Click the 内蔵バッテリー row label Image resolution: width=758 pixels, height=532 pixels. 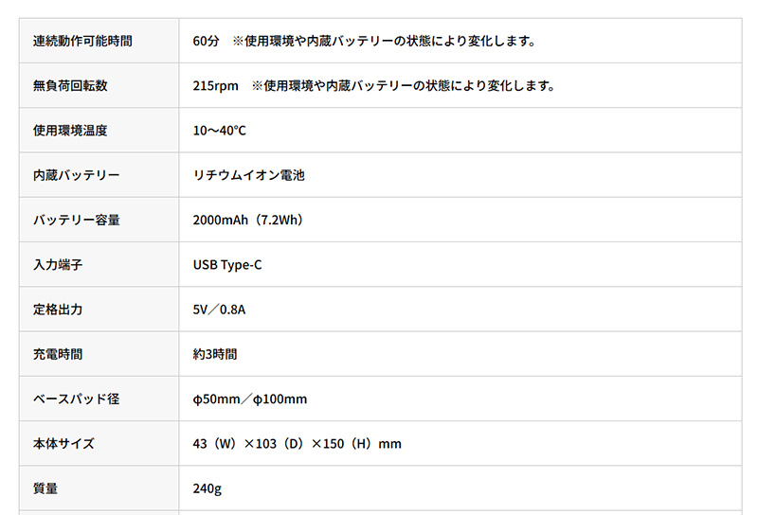click(x=76, y=175)
